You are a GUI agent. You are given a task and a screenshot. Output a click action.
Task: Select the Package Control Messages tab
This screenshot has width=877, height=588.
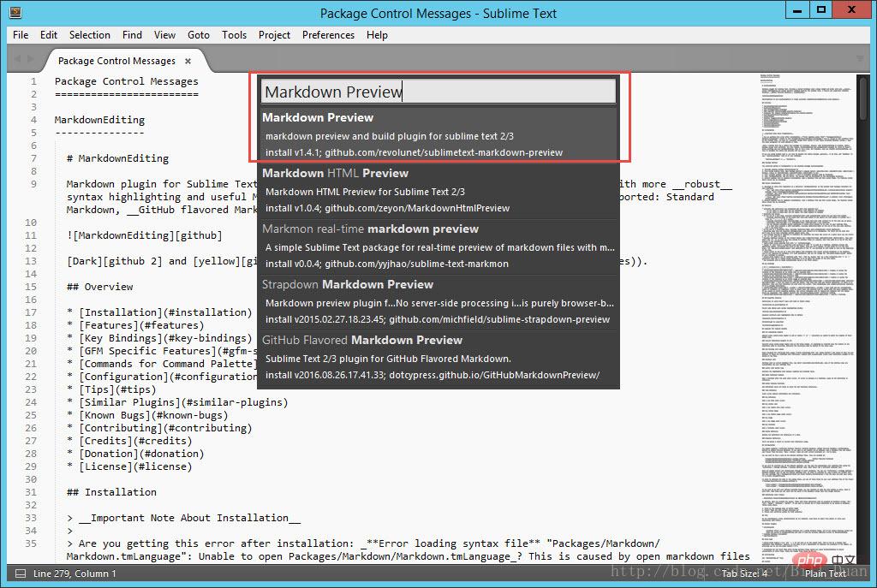116,61
